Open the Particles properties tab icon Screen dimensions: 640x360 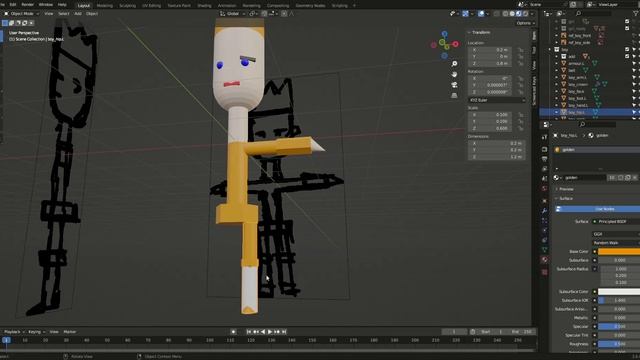click(x=544, y=220)
